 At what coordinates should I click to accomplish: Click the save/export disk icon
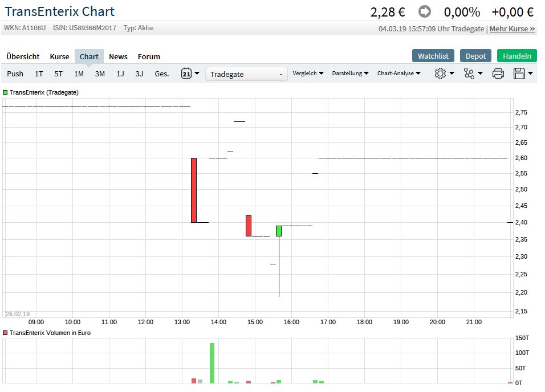click(520, 73)
